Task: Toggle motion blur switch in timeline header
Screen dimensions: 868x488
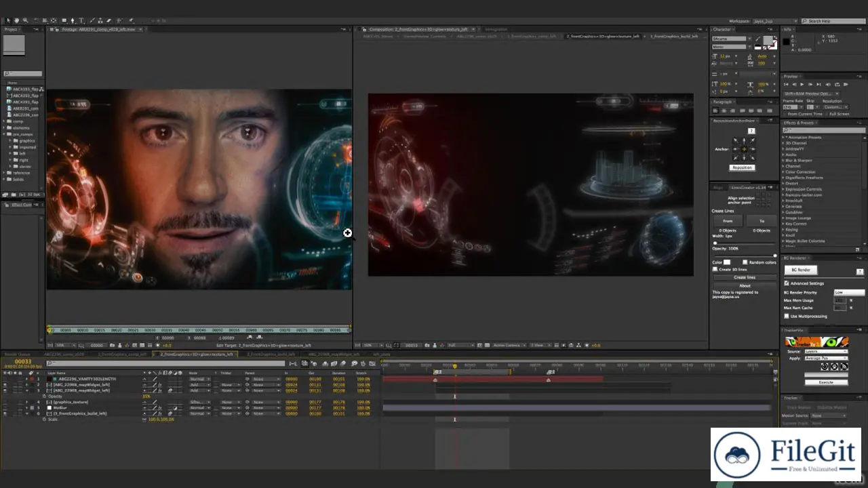Action: [x=343, y=363]
